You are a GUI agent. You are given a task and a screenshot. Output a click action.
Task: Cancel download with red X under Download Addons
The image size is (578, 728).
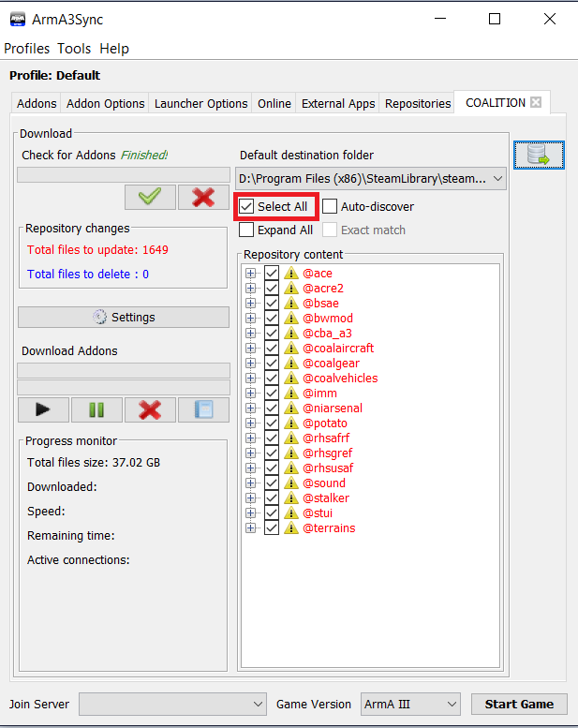pos(150,409)
